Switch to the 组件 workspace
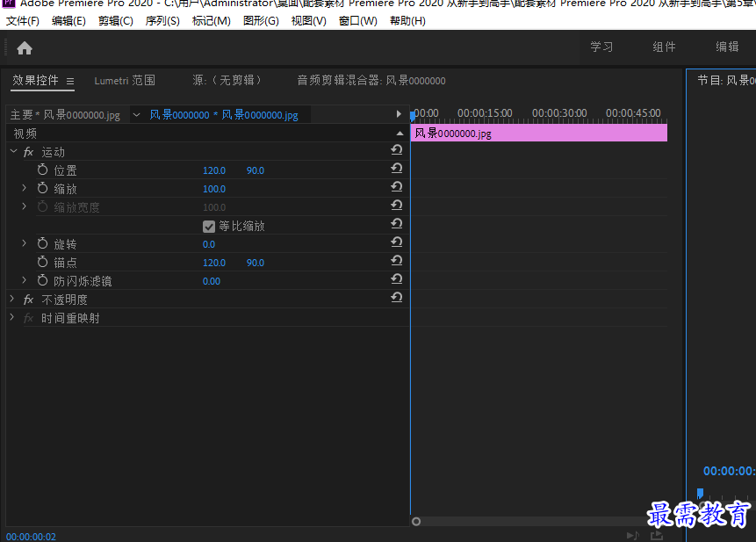The width and height of the screenshot is (756, 542). coord(664,47)
